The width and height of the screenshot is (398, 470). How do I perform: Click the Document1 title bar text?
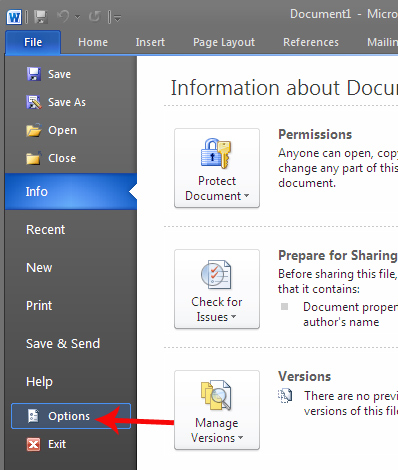(320, 14)
